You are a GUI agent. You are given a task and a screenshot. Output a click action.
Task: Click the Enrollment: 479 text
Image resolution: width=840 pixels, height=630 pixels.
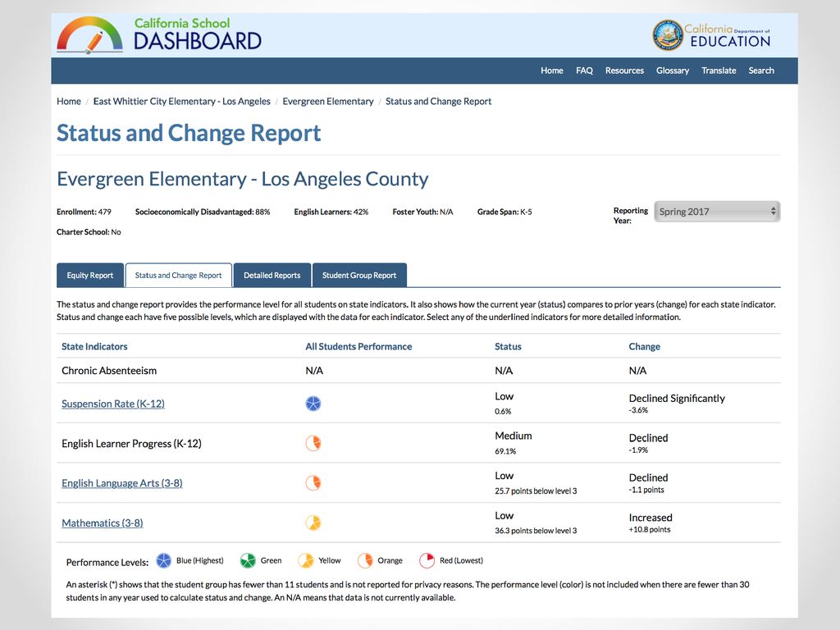84,212
